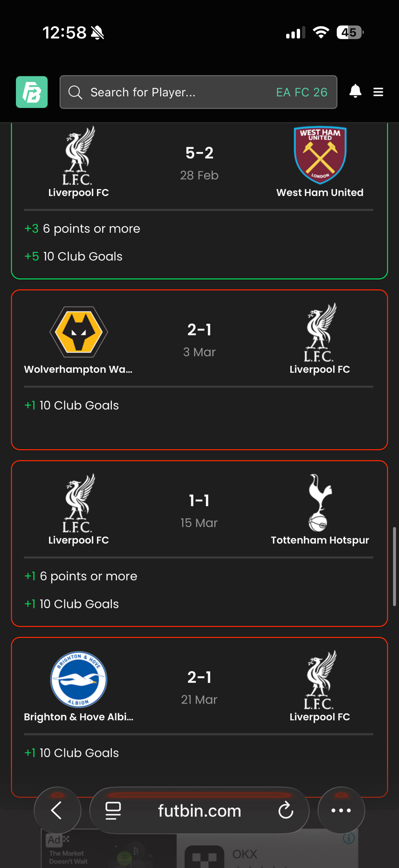Open the browser tabs overview icon
Viewport: 399px width, 868px height.
tap(113, 811)
